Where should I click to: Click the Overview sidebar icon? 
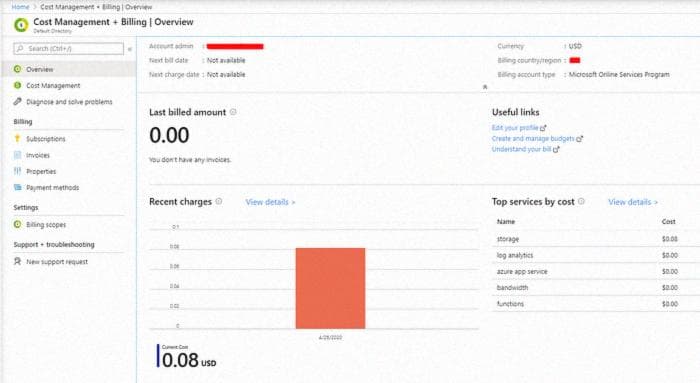click(17, 69)
